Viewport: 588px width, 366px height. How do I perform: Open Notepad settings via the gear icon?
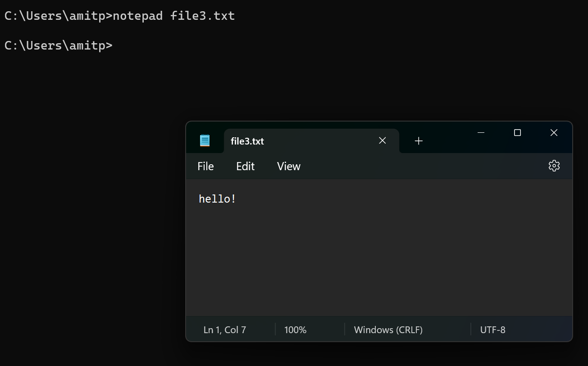click(554, 166)
